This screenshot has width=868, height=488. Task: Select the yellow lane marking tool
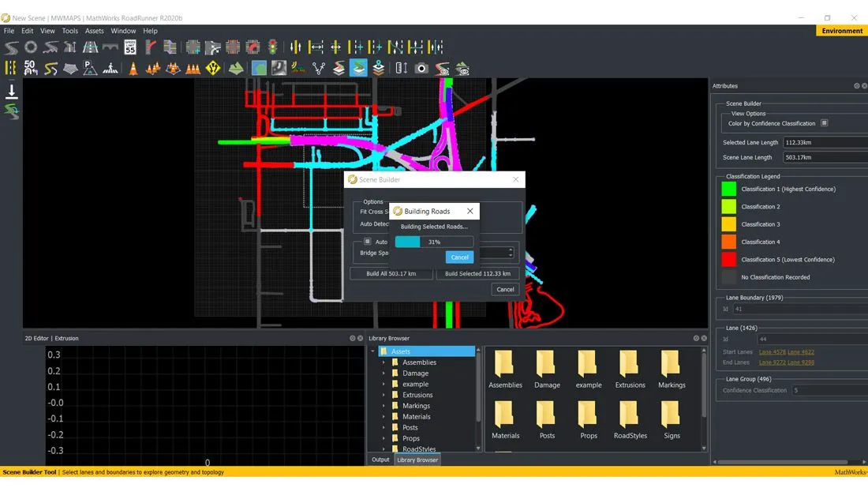click(10, 68)
